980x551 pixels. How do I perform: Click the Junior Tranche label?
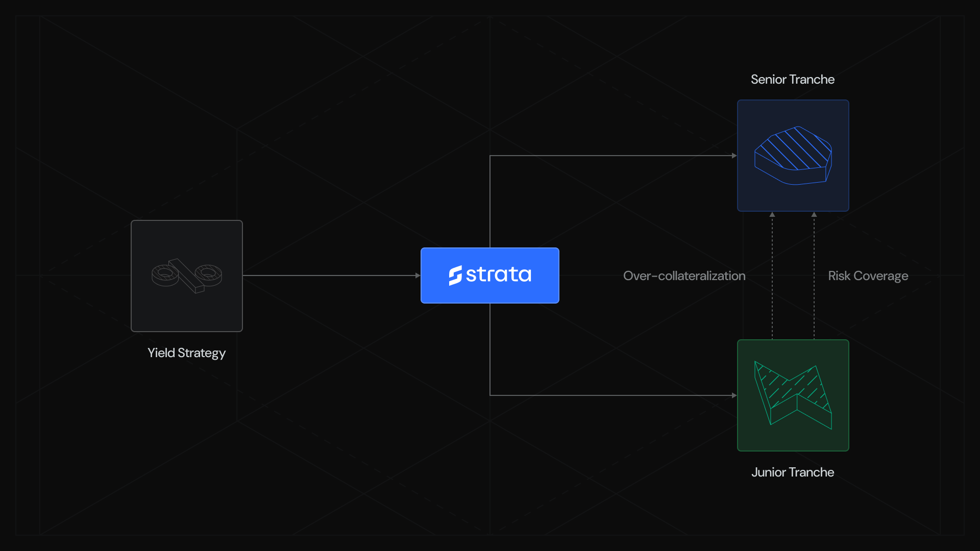coord(792,472)
